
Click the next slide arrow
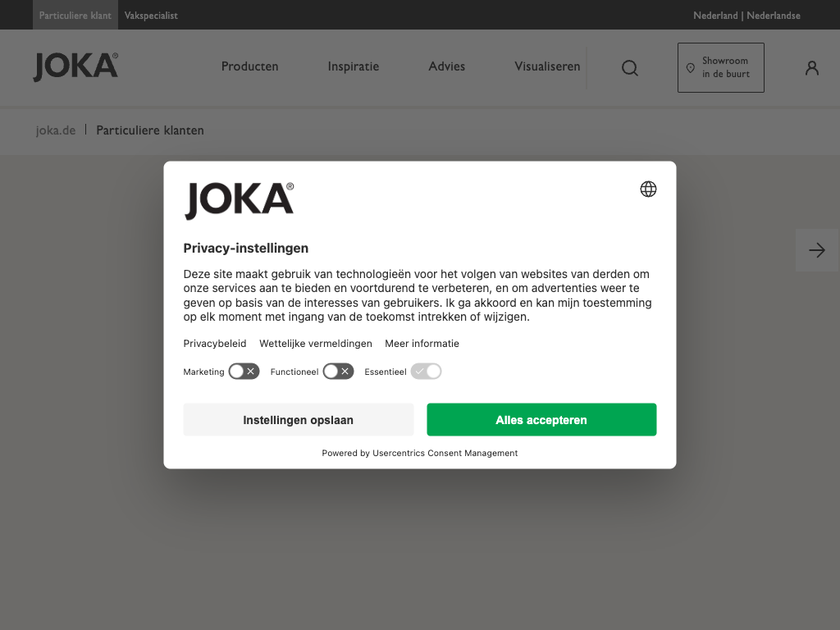click(816, 250)
